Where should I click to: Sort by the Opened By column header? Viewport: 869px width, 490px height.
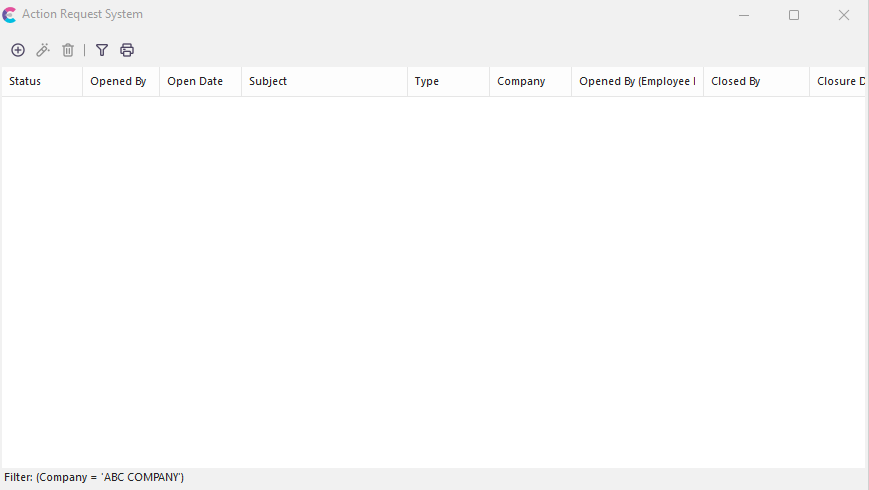[118, 82]
